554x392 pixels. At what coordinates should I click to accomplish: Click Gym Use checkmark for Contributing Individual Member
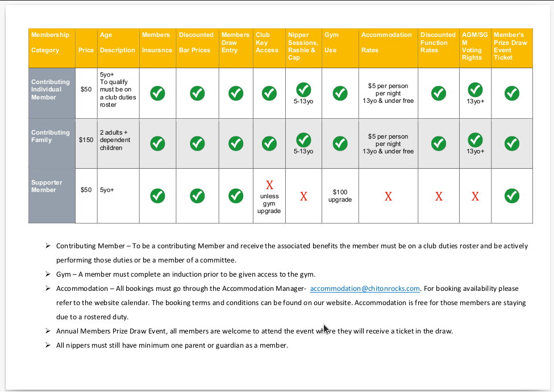coord(340,93)
